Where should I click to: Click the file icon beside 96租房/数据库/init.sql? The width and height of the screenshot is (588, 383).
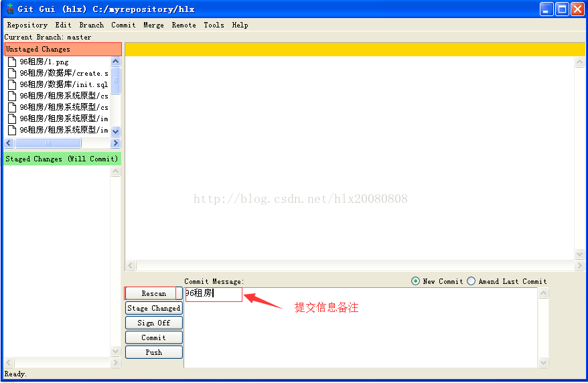[12, 84]
